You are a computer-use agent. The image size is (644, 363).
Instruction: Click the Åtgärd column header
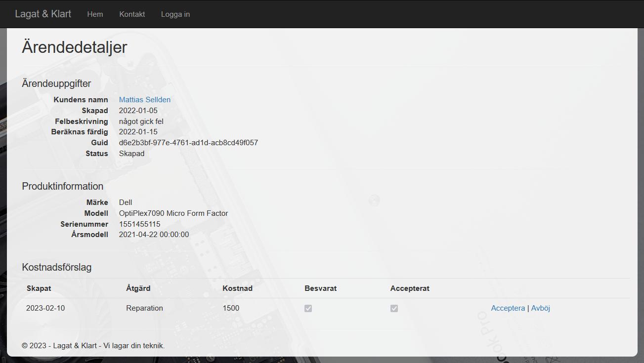tap(138, 288)
